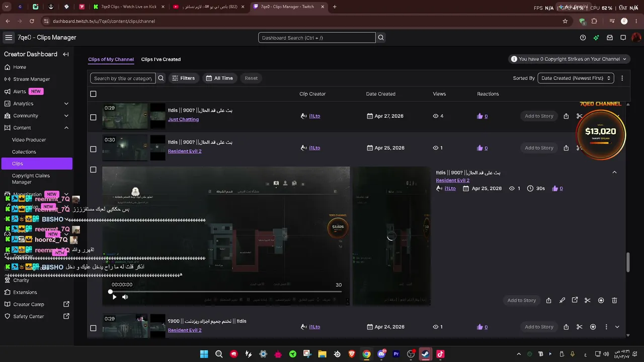
Task: Like the Apr 27 clip thumbs up
Action: tap(479, 116)
